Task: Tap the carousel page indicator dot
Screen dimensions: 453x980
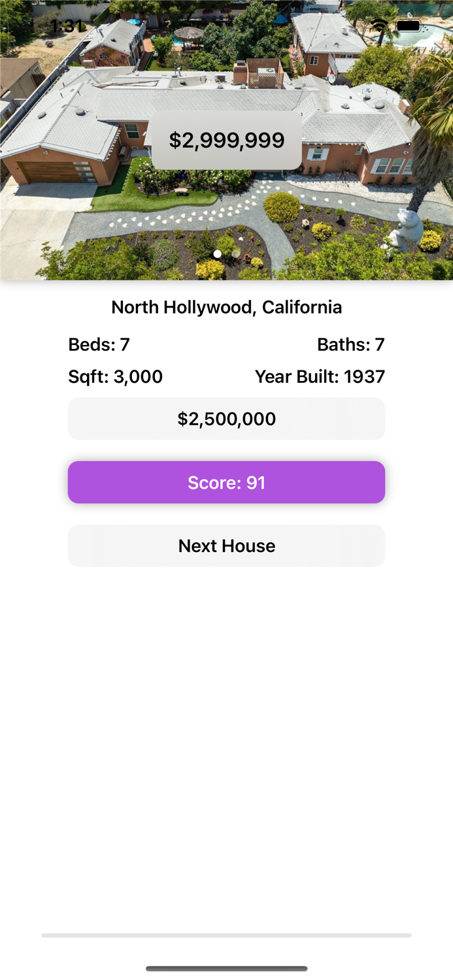Action: coord(218,253)
